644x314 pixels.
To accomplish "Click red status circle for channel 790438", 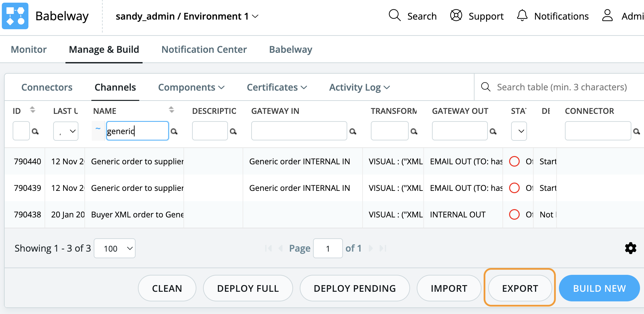I will (514, 214).
